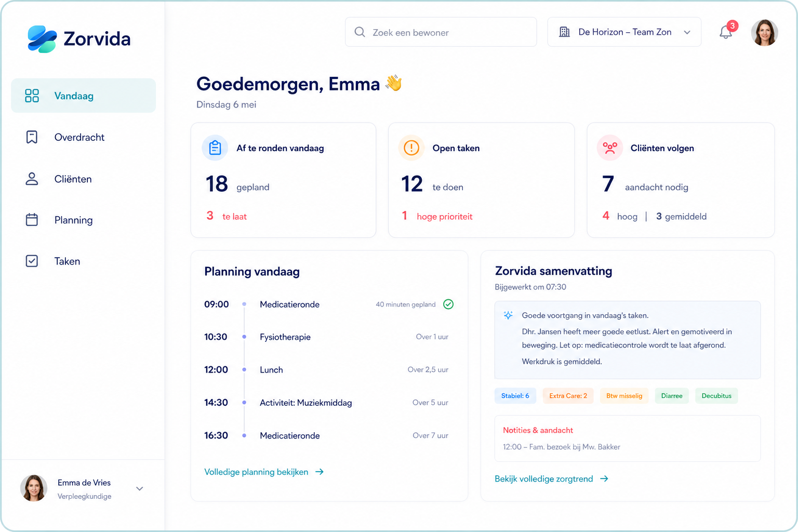Viewport: 798px width, 532px height.
Task: Open the profile avatar in top right
Action: pos(764,33)
